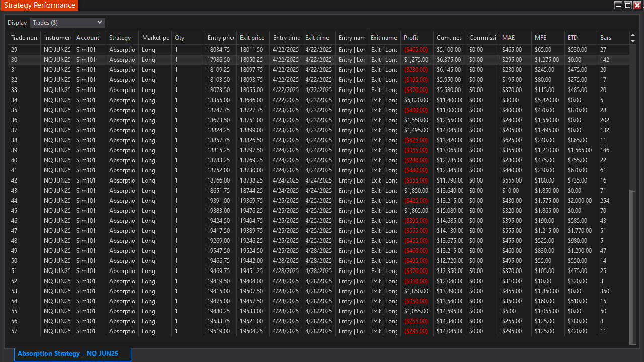This screenshot has height=362, width=644.
Task: Select entry price 18766.00 cell
Action: point(220,180)
